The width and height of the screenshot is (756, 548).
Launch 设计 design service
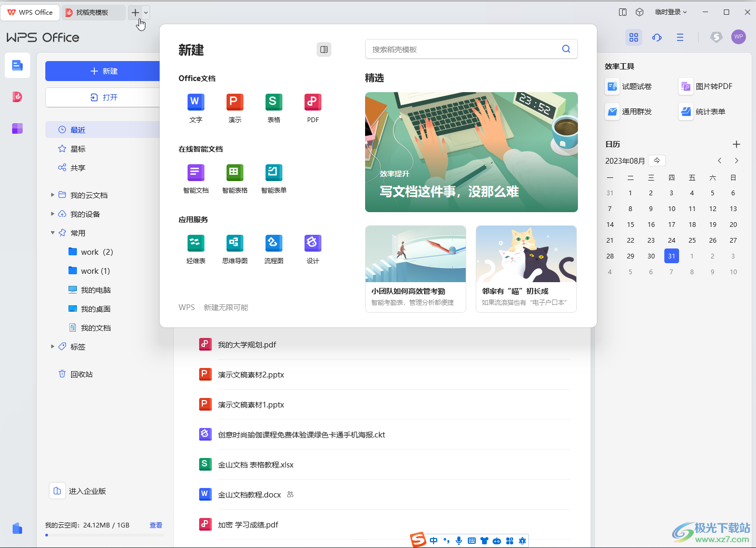(x=312, y=249)
